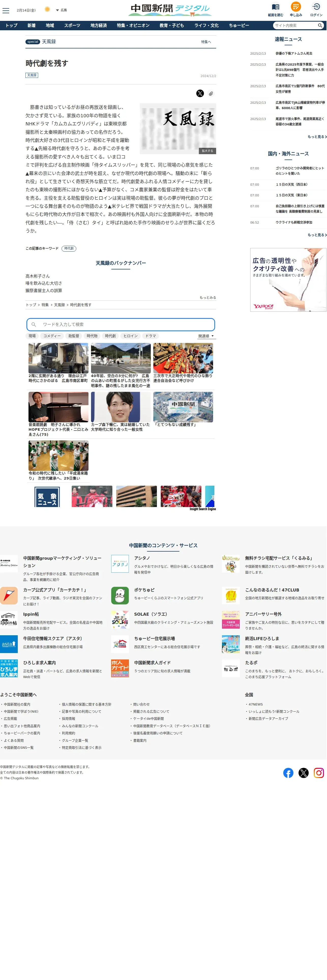
Task: Click the SOLAE logo icon
Action: tap(120, 620)
